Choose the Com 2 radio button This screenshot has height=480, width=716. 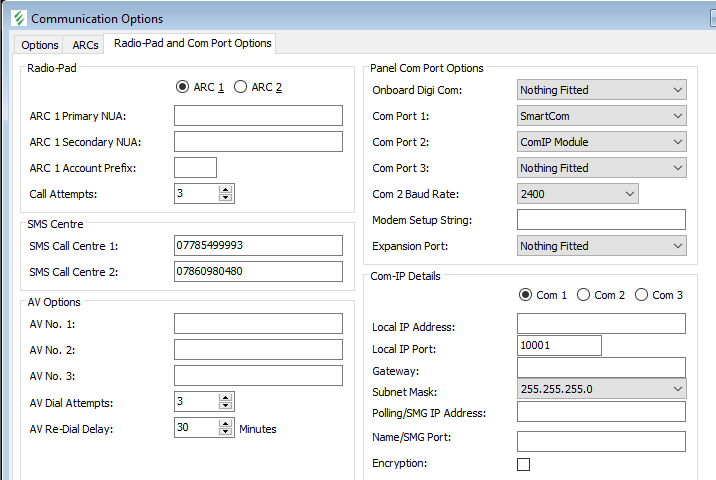click(583, 295)
